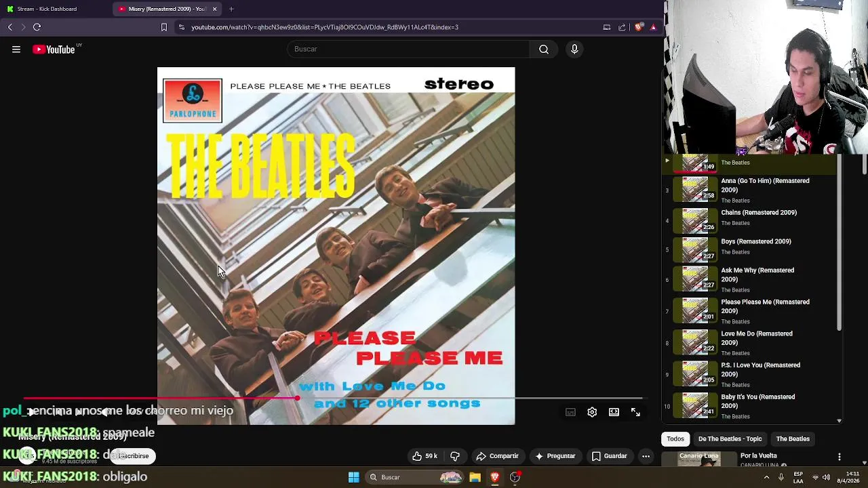The height and width of the screenshot is (488, 868).
Task: Open a new browser tab
Action: coord(231,9)
